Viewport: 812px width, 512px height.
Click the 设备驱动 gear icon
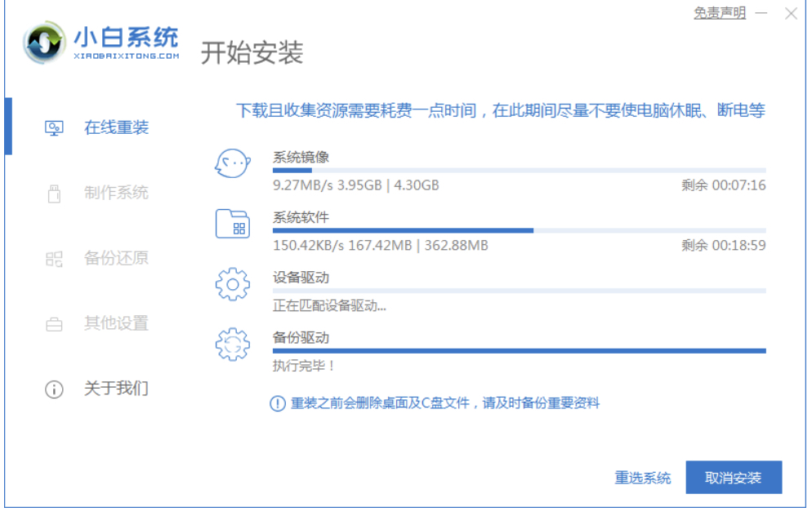[232, 284]
